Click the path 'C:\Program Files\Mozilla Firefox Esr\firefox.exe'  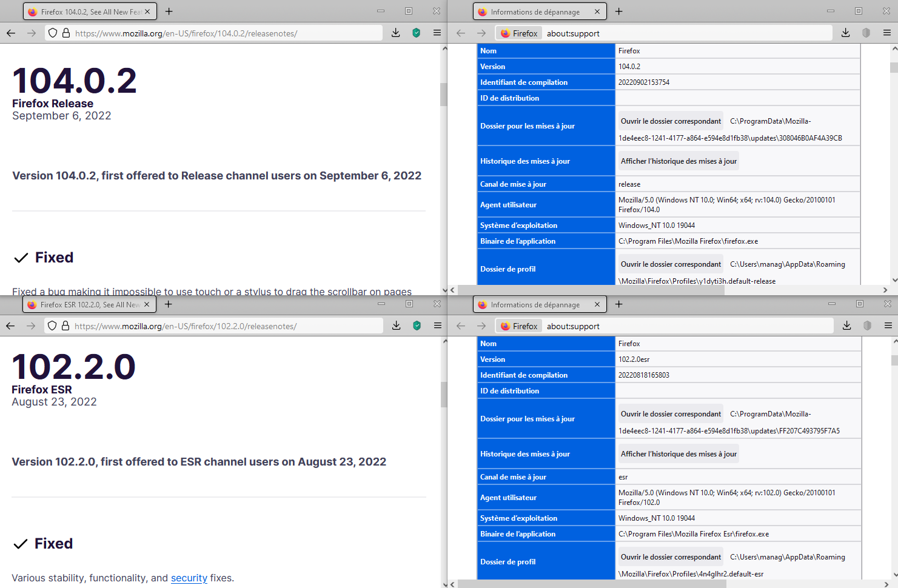tap(694, 534)
